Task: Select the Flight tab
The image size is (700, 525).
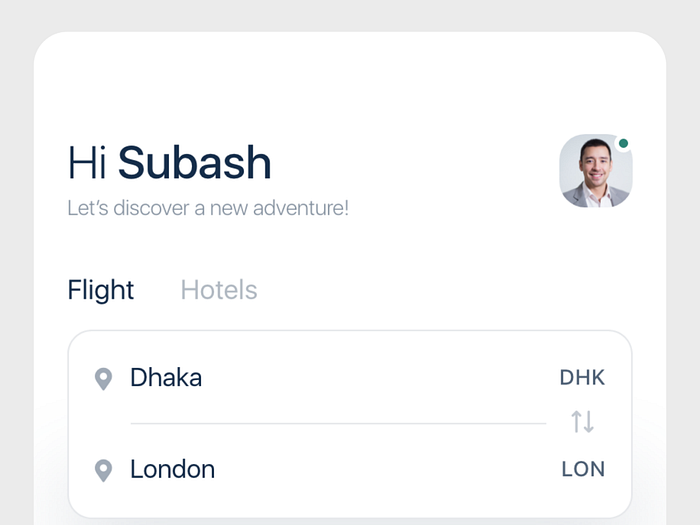Action: (x=101, y=290)
